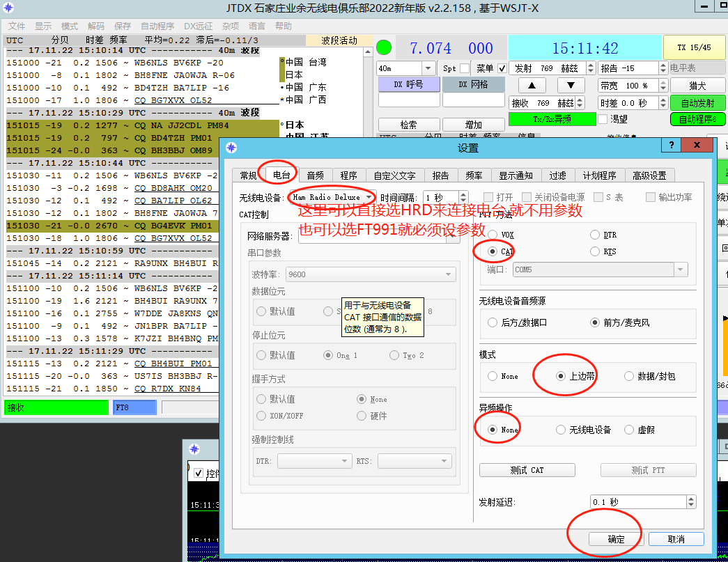Image resolution: width=728 pixels, height=562 pixels.
Task: Open the 帮助 menu
Action: click(x=284, y=26)
